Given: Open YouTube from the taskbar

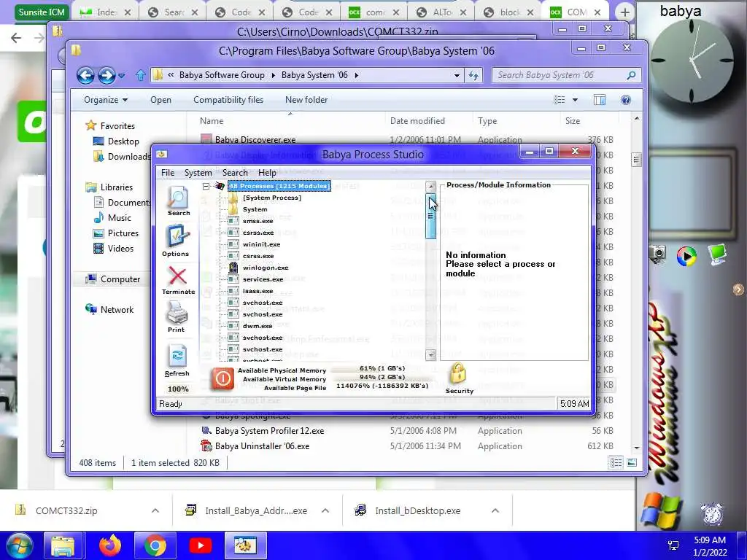Looking at the screenshot, I should pyautogui.click(x=200, y=545).
